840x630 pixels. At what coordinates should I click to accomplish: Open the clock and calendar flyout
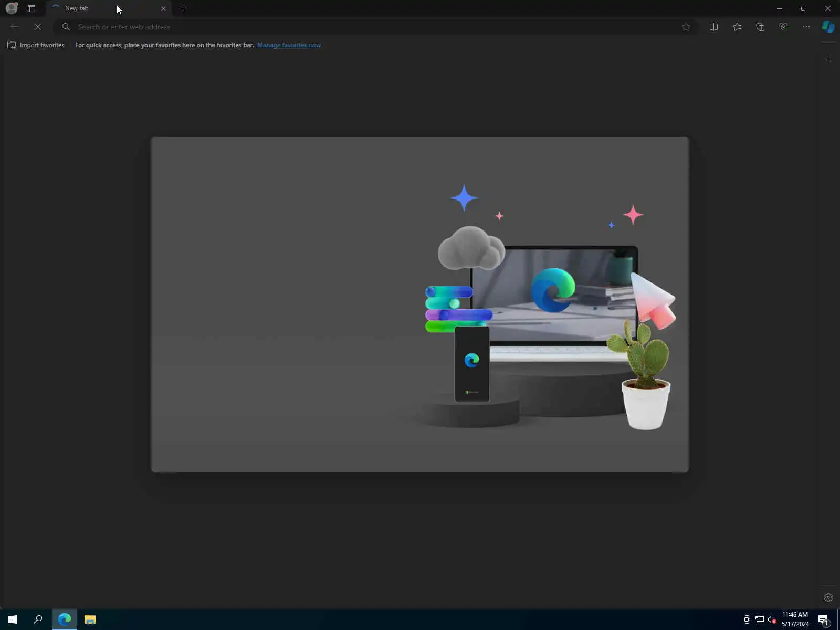[795, 619]
